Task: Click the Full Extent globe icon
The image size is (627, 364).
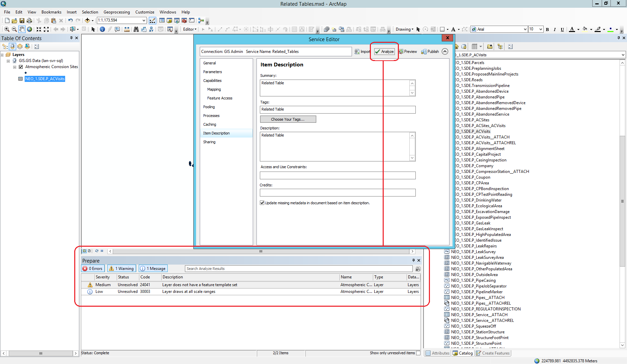Action: (x=29, y=29)
